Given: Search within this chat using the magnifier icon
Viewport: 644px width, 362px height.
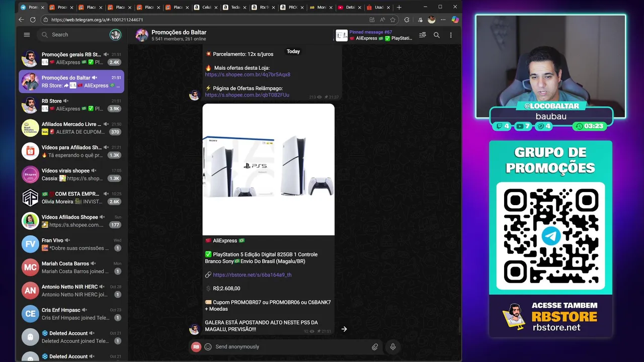Looking at the screenshot, I should (x=437, y=35).
